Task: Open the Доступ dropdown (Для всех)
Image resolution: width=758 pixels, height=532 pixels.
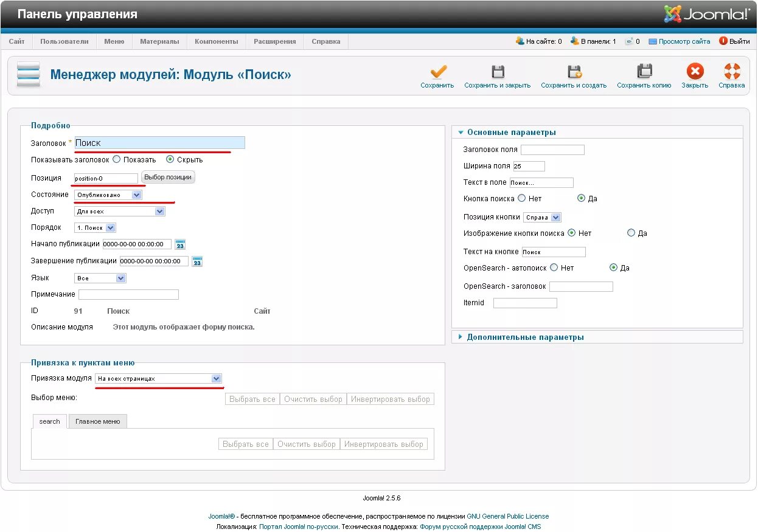Action: click(x=120, y=212)
